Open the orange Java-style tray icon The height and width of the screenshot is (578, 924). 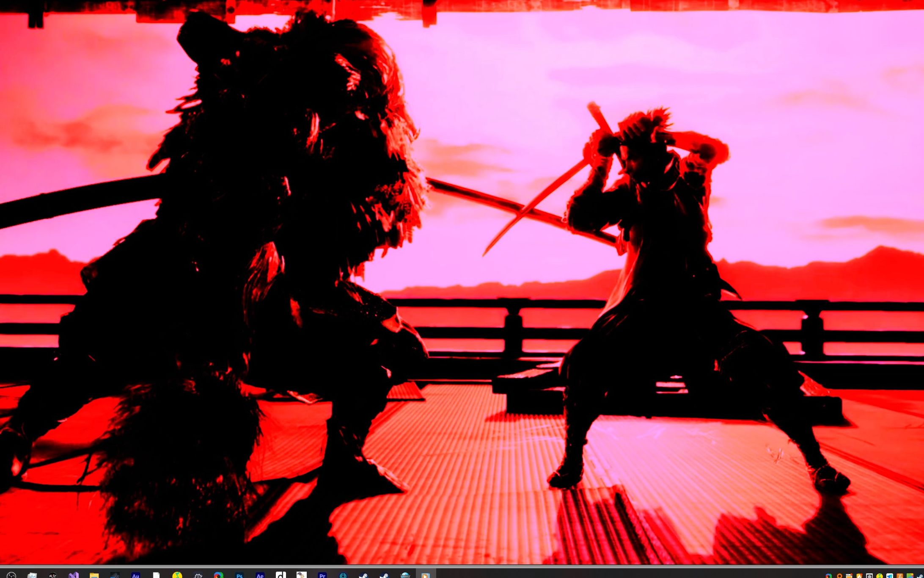point(900,576)
